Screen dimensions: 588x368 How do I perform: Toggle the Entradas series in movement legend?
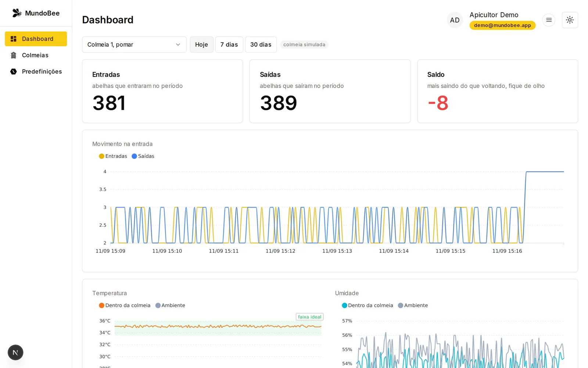tap(113, 156)
